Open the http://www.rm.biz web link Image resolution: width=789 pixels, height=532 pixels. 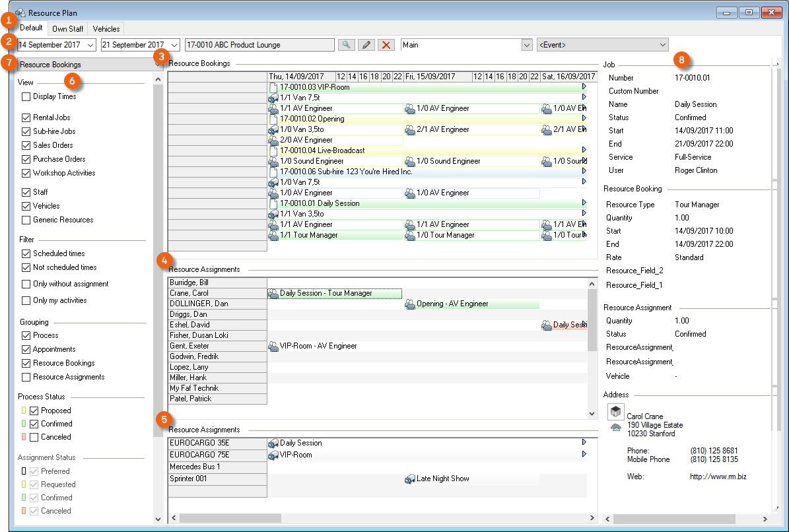718,477
